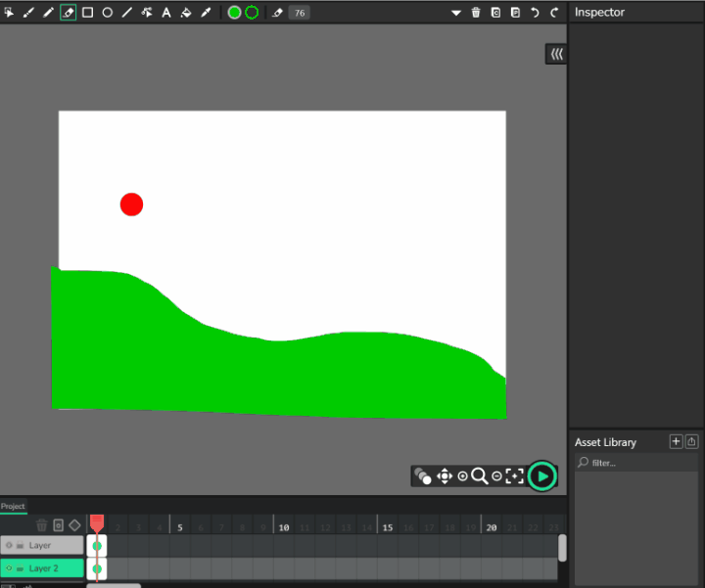Select the layer named Layer

click(x=42, y=545)
